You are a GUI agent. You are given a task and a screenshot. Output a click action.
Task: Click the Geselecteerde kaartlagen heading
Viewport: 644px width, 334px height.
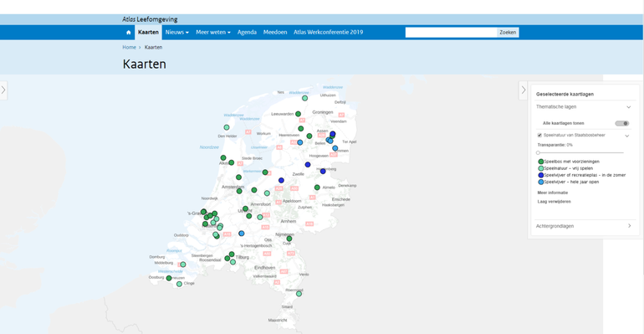(565, 94)
